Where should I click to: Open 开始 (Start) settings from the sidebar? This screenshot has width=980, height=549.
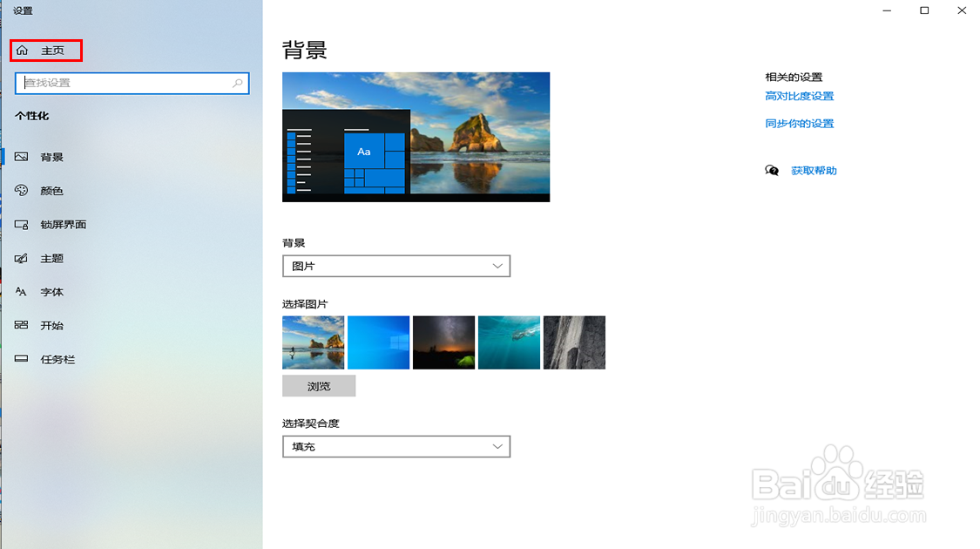click(x=21, y=325)
